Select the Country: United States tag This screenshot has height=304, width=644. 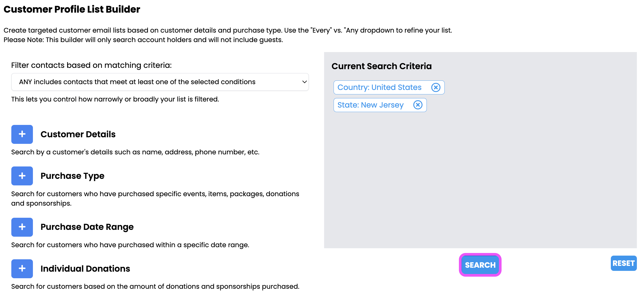click(x=379, y=87)
